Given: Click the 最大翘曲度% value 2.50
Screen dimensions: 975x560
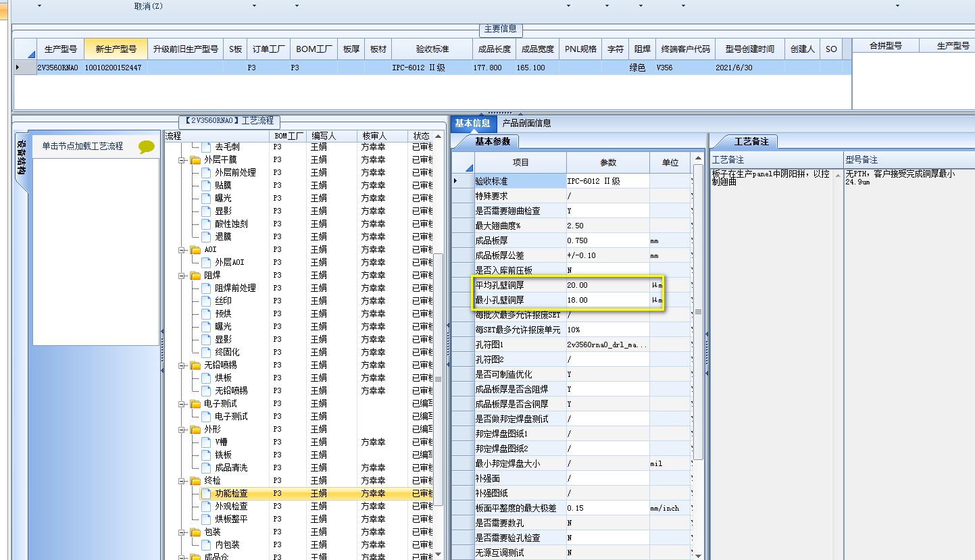Looking at the screenshot, I should (607, 226).
